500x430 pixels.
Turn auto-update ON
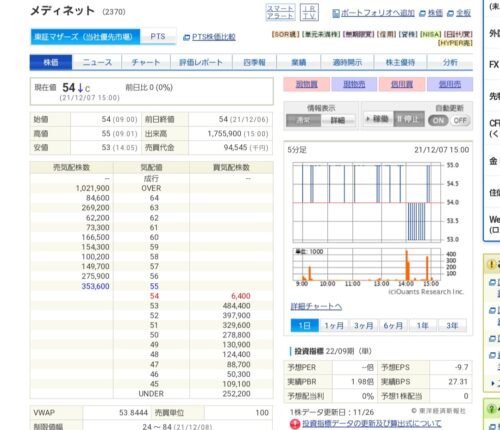point(438,120)
